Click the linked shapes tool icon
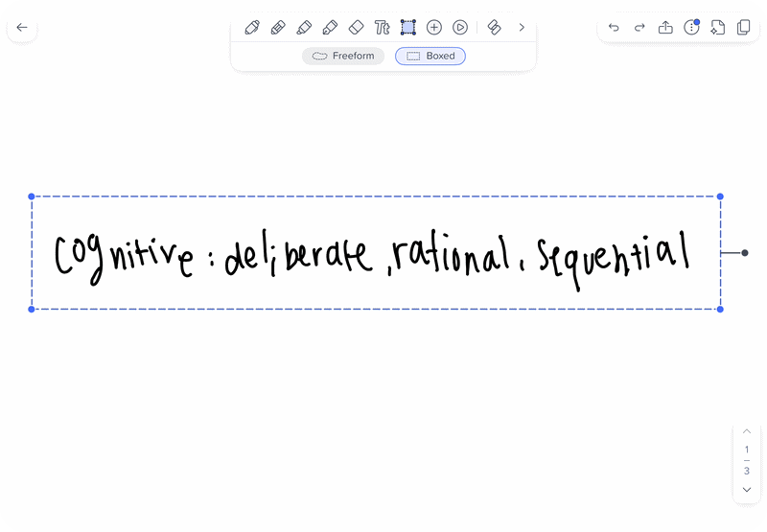The height and width of the screenshot is (532, 767). point(495,28)
